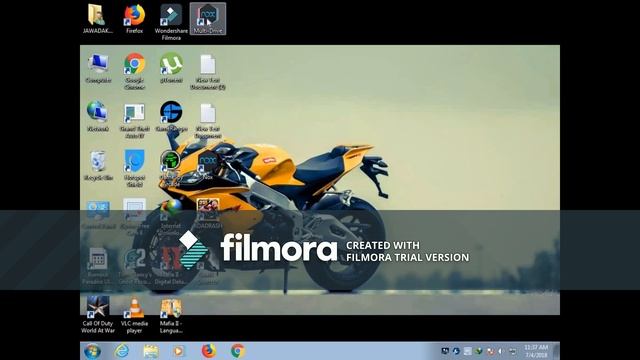
Task: Open the Mafia II Language shortcut
Action: click(171, 316)
